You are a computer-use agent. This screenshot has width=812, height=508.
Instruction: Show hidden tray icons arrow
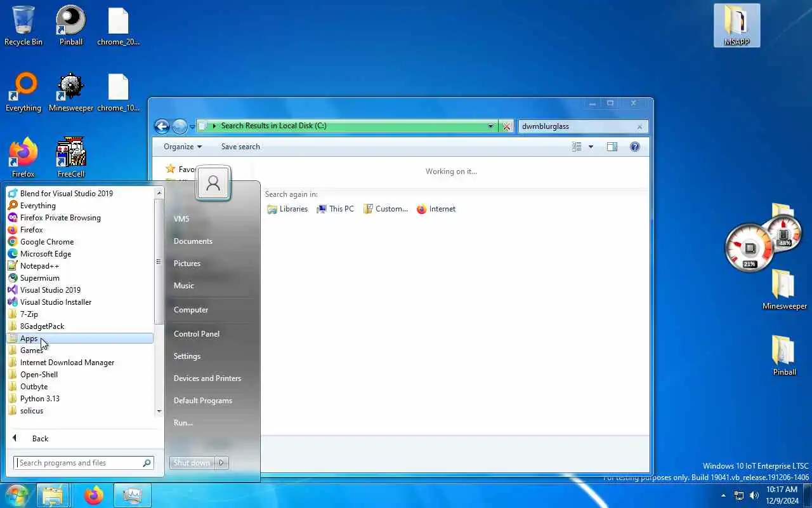723,495
